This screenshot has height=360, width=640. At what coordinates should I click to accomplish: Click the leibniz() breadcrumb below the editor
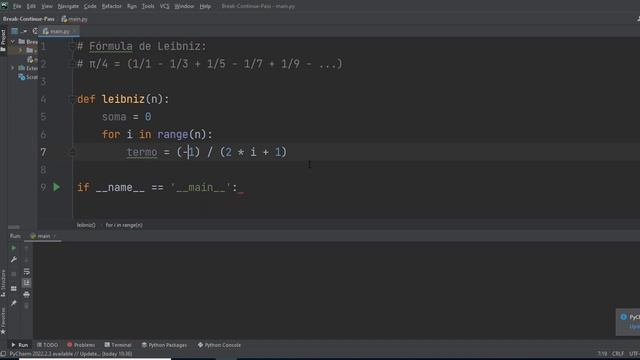point(86,225)
